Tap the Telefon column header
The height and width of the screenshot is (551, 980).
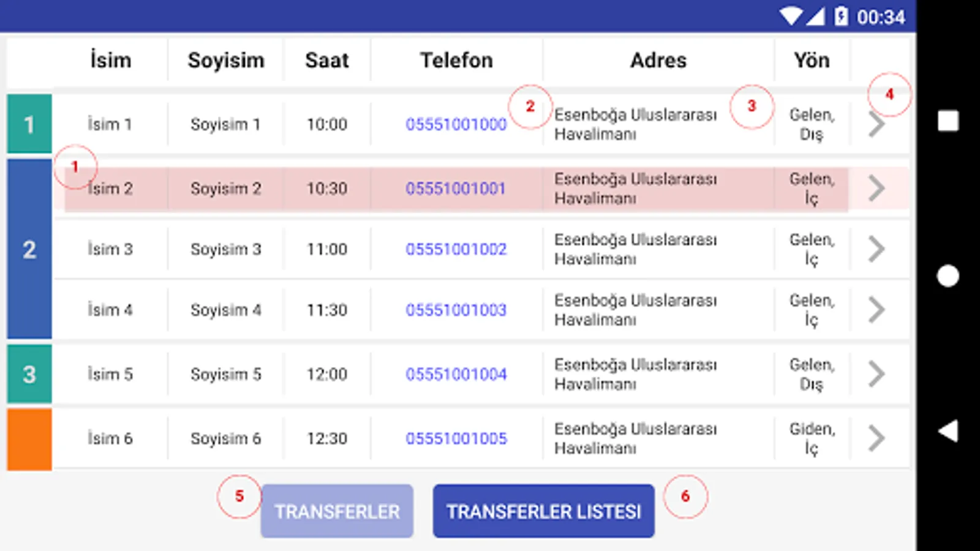click(x=456, y=60)
